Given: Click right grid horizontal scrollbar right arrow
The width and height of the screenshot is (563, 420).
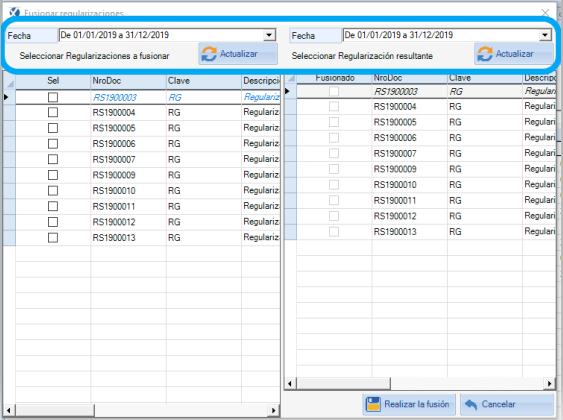Looking at the screenshot, I should pos(549,384).
